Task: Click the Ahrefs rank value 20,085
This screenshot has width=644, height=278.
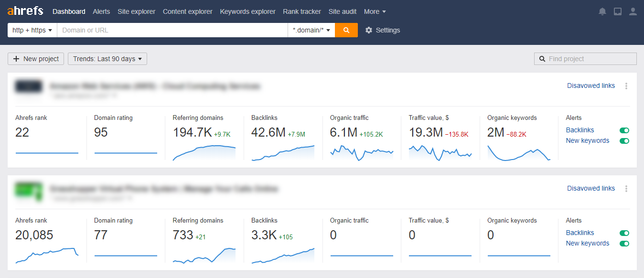Action: click(34, 235)
